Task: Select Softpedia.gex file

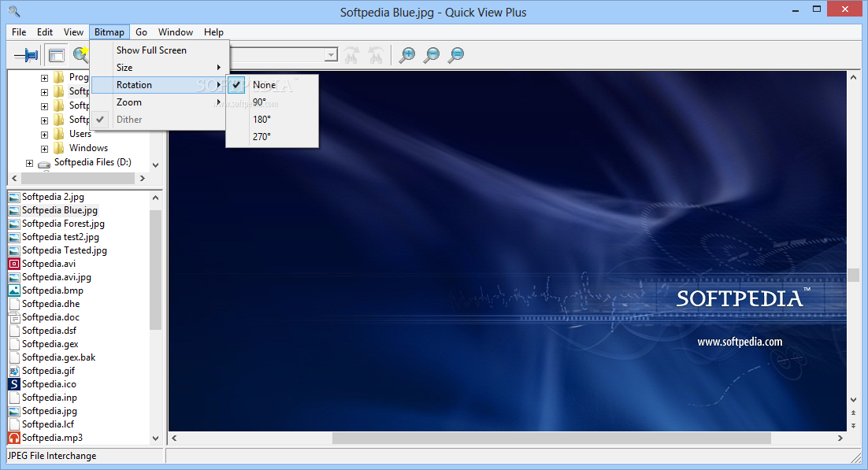Action: tap(50, 344)
